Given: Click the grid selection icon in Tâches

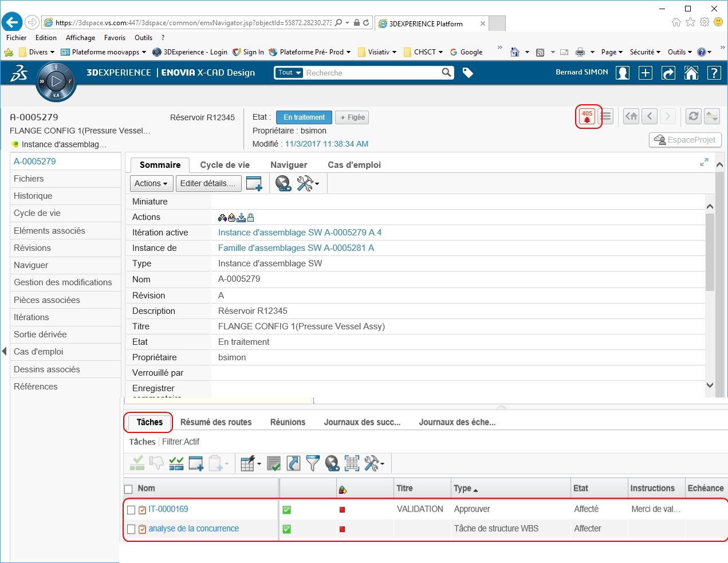Looking at the screenshot, I should coord(352,463).
